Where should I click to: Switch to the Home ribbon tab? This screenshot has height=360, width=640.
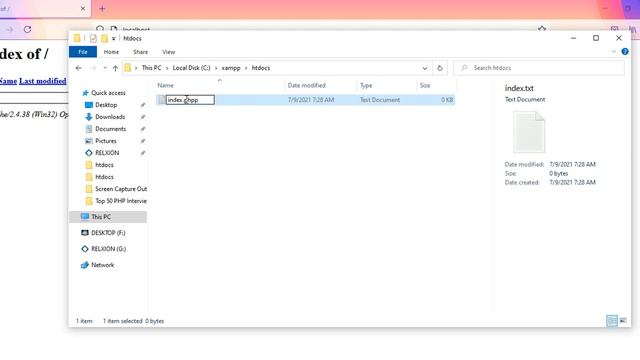[x=111, y=52]
